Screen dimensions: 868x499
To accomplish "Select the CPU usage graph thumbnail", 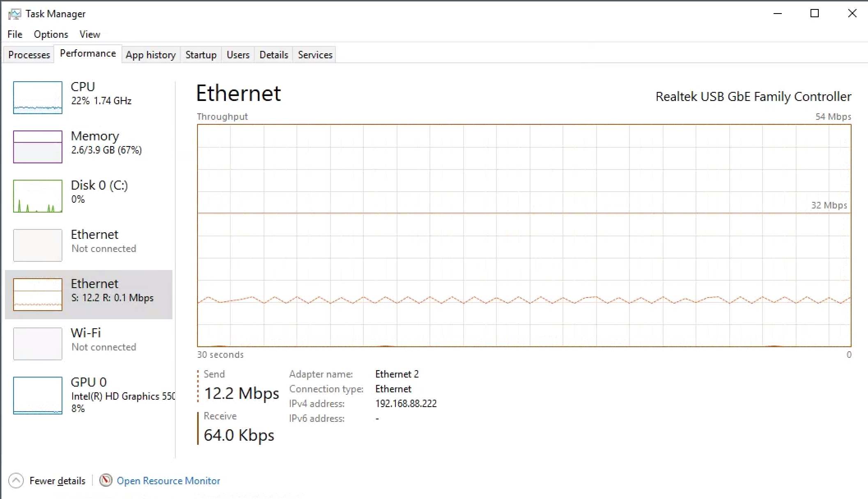I will coord(38,98).
